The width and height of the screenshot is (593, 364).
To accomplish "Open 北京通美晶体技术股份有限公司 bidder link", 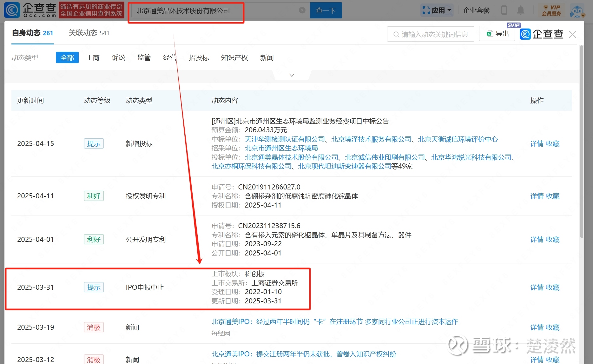I will point(292,157).
